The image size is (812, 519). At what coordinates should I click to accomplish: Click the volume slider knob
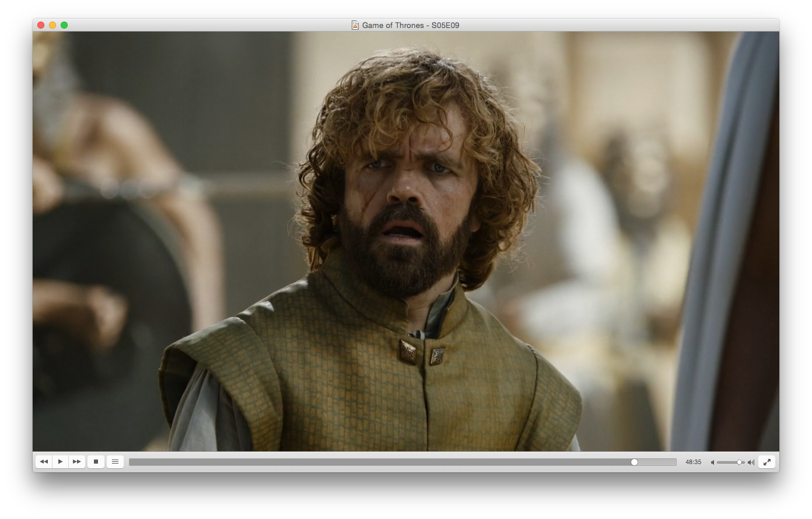(x=739, y=462)
